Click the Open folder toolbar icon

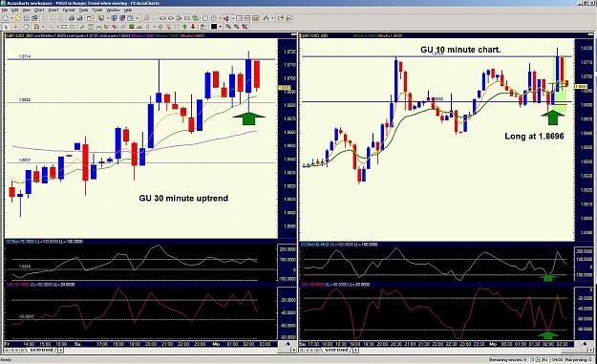tap(18, 18)
